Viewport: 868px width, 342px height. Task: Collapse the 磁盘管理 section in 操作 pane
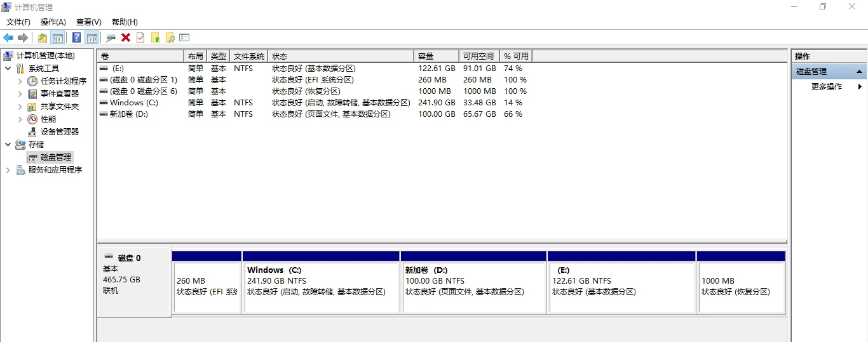[x=859, y=72]
